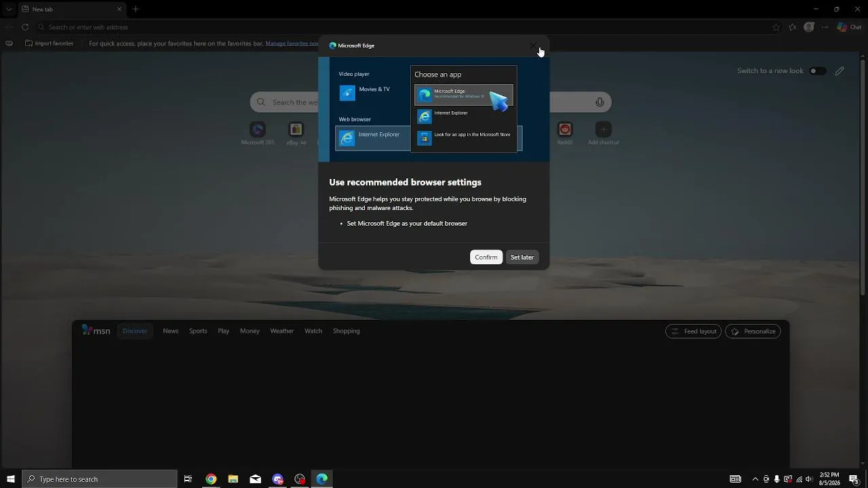Open the Sports tab

tap(198, 331)
